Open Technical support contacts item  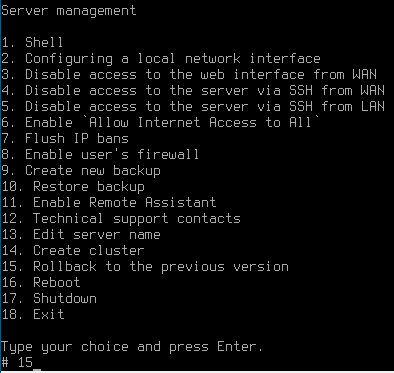(x=121, y=218)
